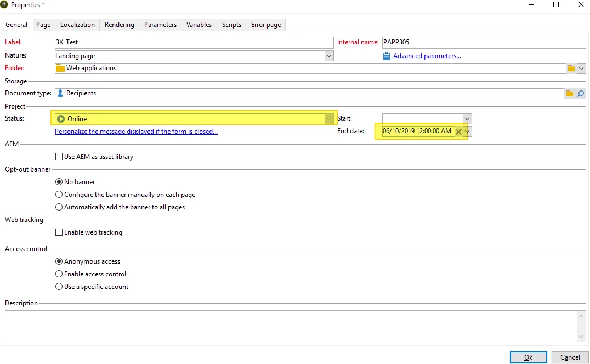Check Use AEM as asset library
590x364 pixels.
click(x=59, y=156)
